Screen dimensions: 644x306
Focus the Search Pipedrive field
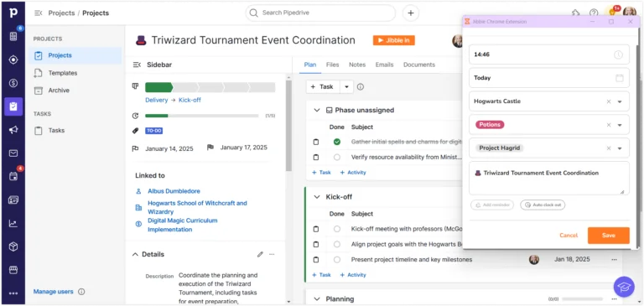click(x=321, y=13)
